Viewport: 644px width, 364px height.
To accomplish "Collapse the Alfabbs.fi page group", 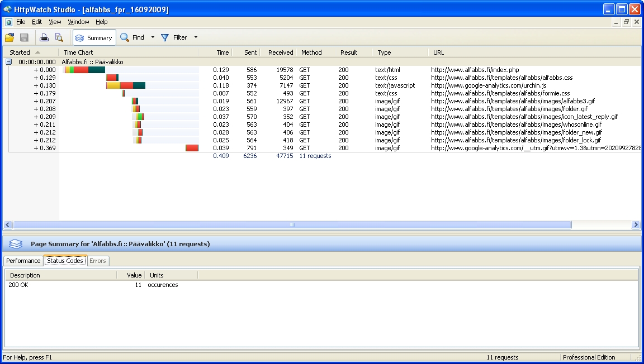I will pyautogui.click(x=8, y=62).
